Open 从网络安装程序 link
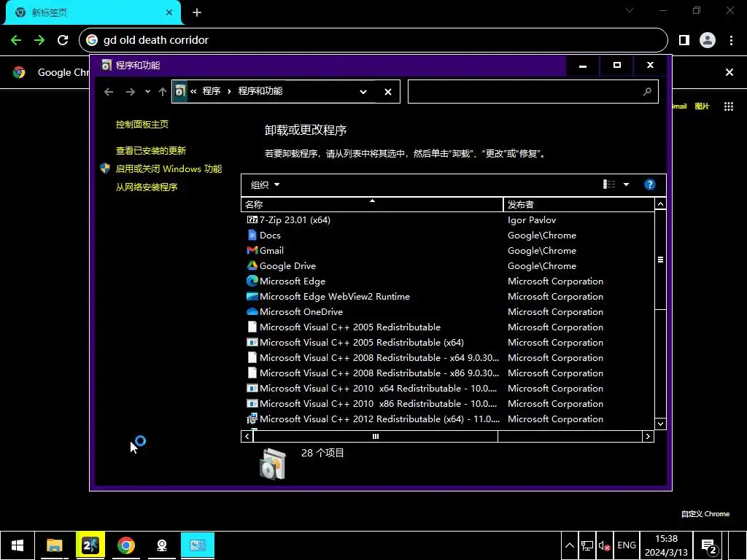The image size is (747, 560). point(146,187)
